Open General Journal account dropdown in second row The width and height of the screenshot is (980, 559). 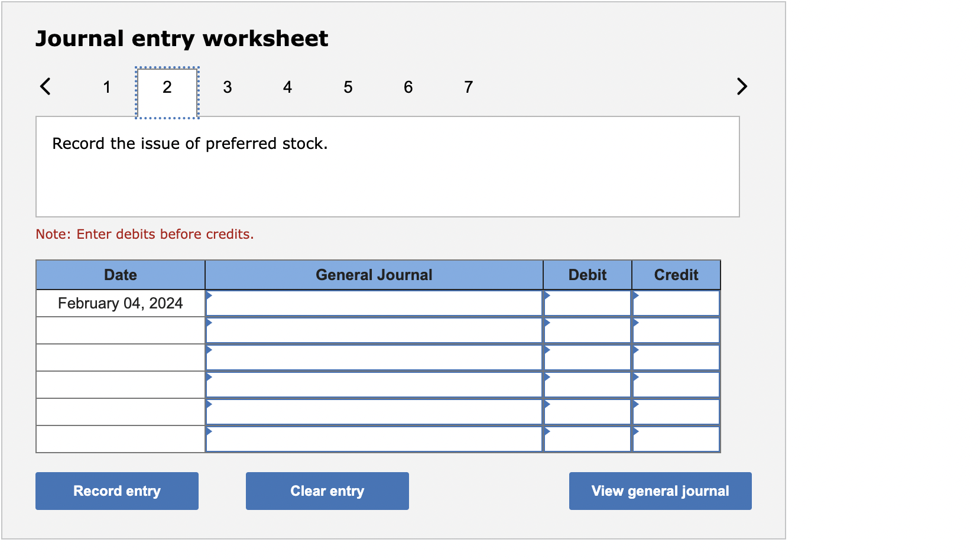point(374,330)
